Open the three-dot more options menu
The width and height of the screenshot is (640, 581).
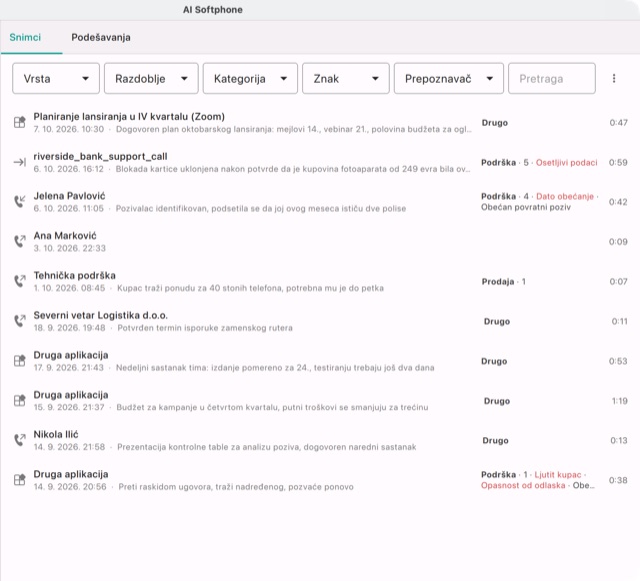614,78
